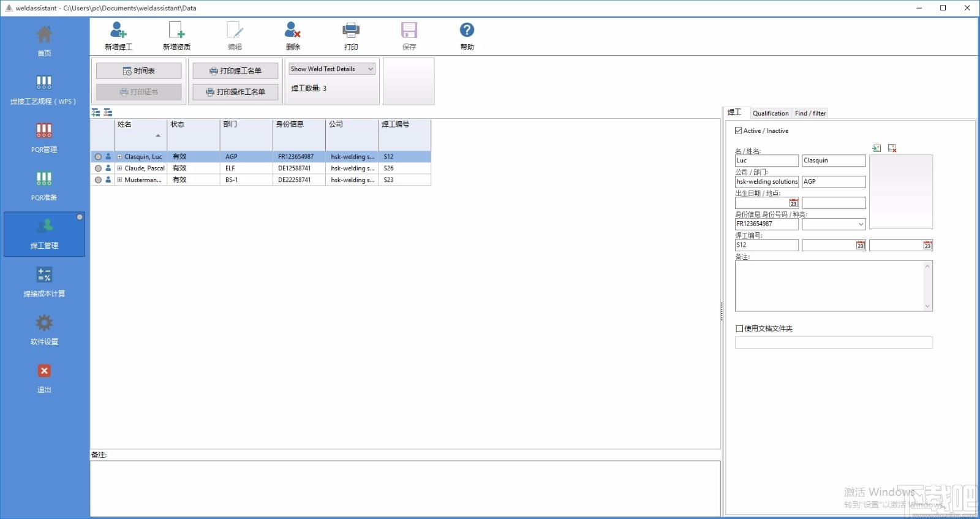980x519 pixels.
Task: Click the 打印 printer toolbar icon
Action: (x=351, y=30)
